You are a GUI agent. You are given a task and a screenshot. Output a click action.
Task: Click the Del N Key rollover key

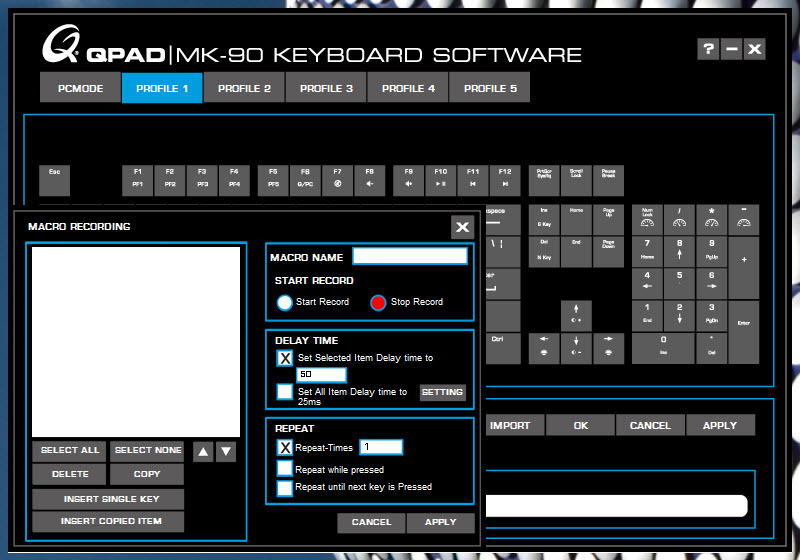544,251
